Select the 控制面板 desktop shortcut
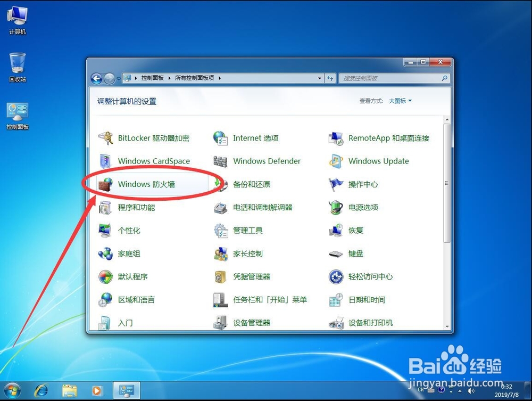532x401 pixels. click(18, 116)
